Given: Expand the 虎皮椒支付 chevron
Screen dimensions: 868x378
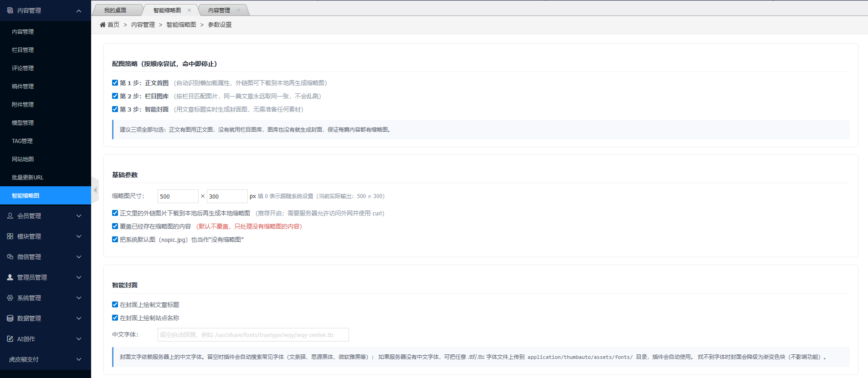Looking at the screenshot, I should [79, 359].
